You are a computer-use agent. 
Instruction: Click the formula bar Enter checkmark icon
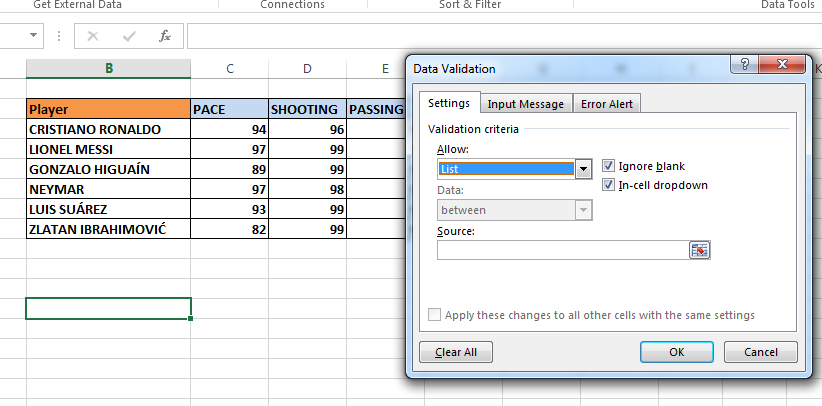(129, 36)
